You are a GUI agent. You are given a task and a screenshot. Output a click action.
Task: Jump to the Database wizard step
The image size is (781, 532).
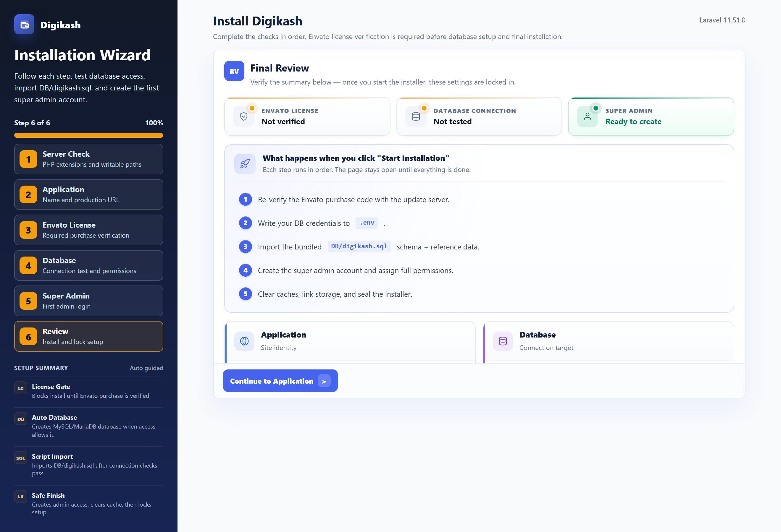(x=89, y=265)
